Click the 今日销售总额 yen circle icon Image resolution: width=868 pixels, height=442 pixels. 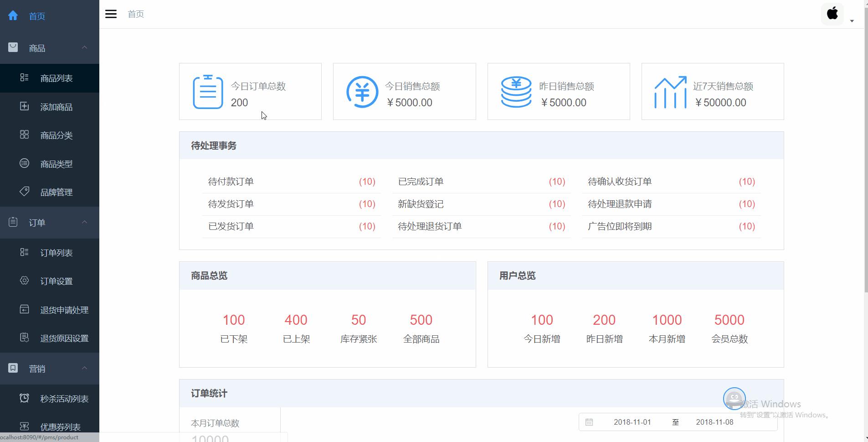(x=362, y=92)
